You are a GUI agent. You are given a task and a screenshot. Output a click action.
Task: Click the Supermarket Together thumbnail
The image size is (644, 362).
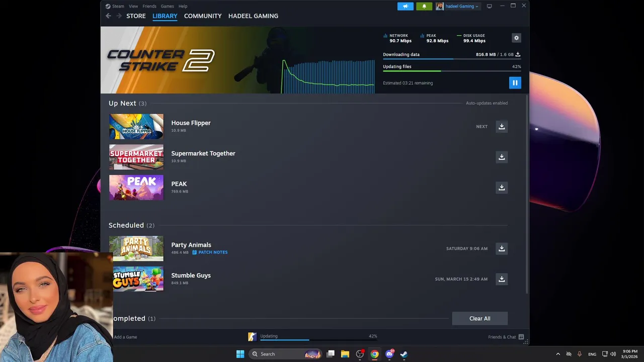[136, 157]
